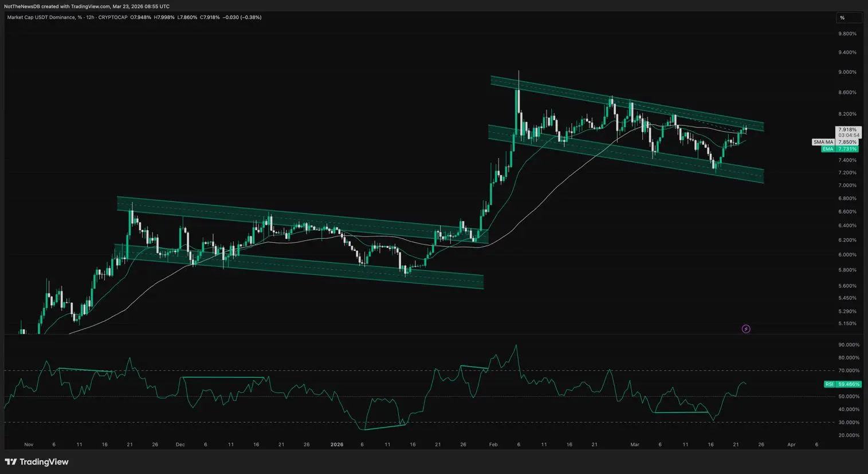This screenshot has width=868, height=474.
Task: Click the RSI 40.000% axis label
Action: (x=849, y=409)
